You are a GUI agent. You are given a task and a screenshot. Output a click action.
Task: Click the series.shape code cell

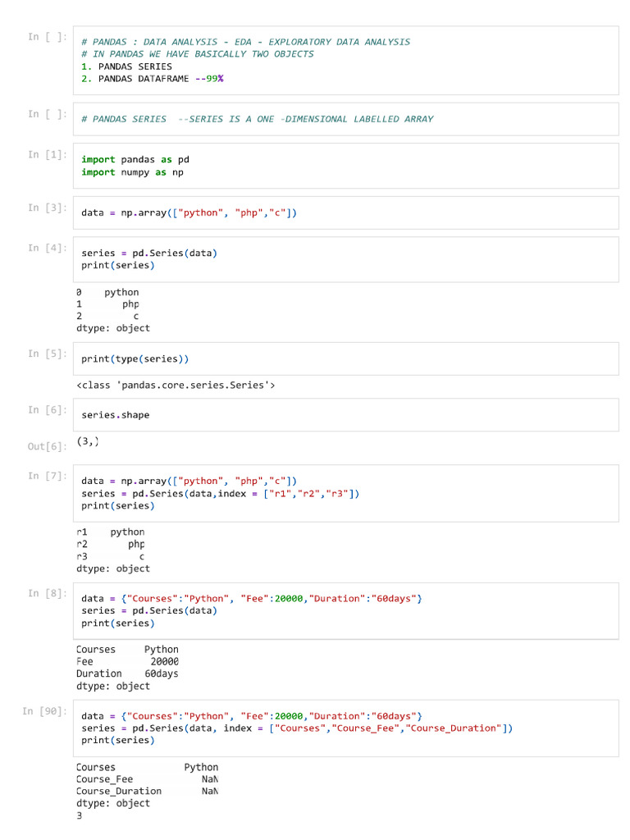pyautogui.click(x=345, y=415)
